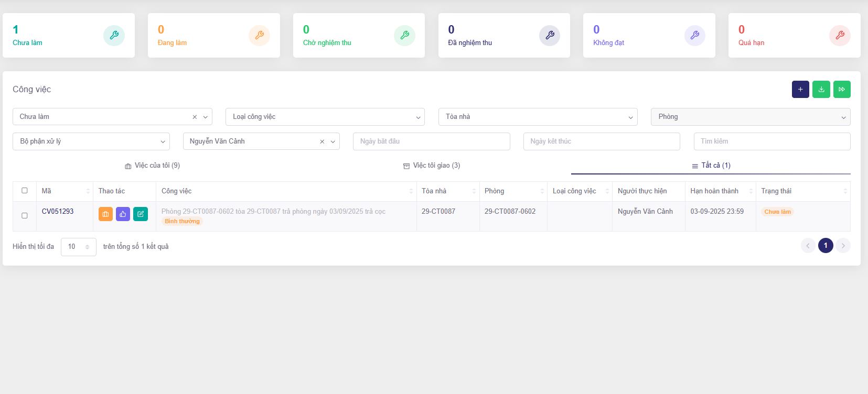The height and width of the screenshot is (394, 868).
Task: Open the Bộ phận xử lý dropdown
Action: coord(91,141)
